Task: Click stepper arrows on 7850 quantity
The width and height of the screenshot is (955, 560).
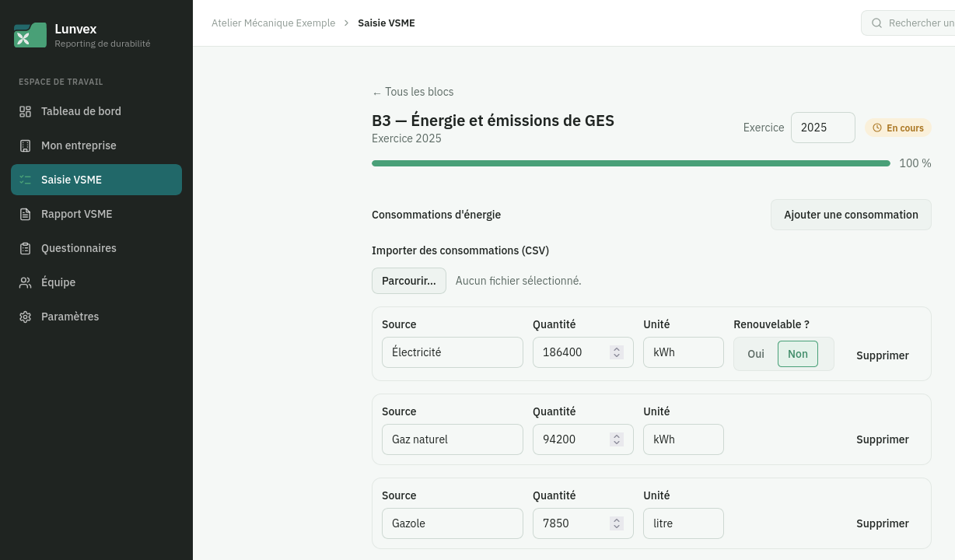Action: coord(617,523)
